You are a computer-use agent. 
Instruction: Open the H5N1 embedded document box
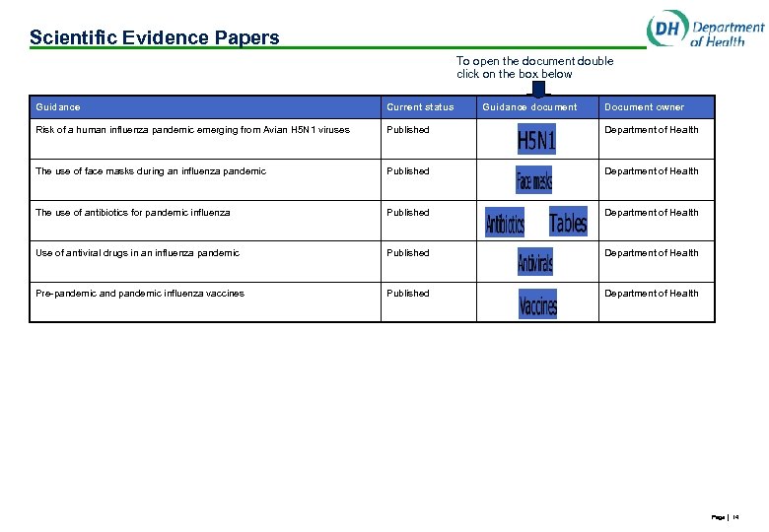[x=536, y=139]
